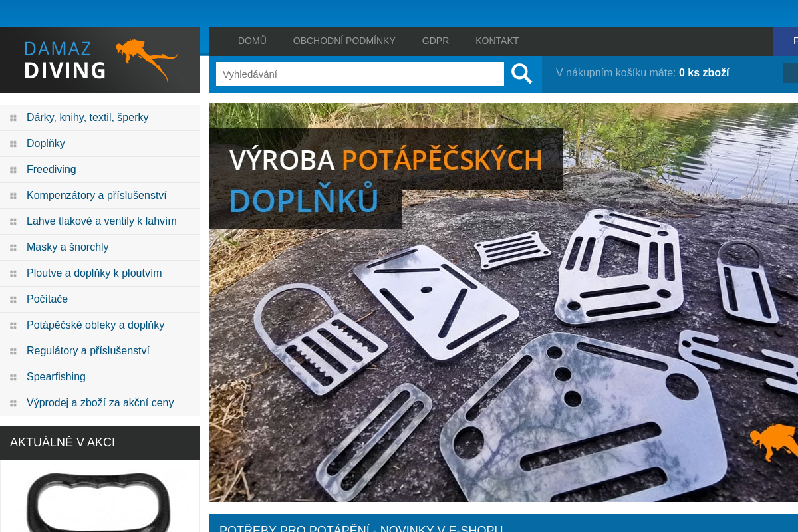Click the grid icon beside Freediving
Image resolution: width=798 pixels, height=532 pixels.
13,170
